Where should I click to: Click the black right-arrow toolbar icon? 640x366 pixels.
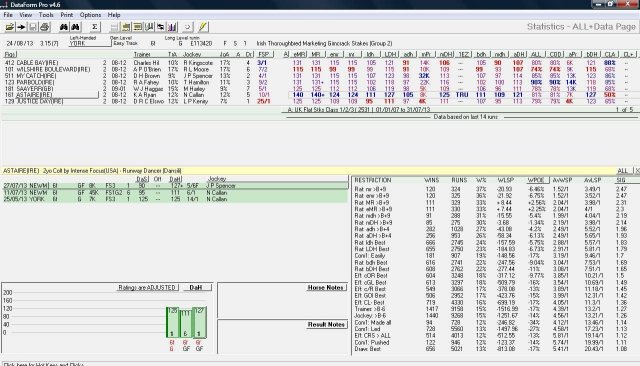pos(21,27)
